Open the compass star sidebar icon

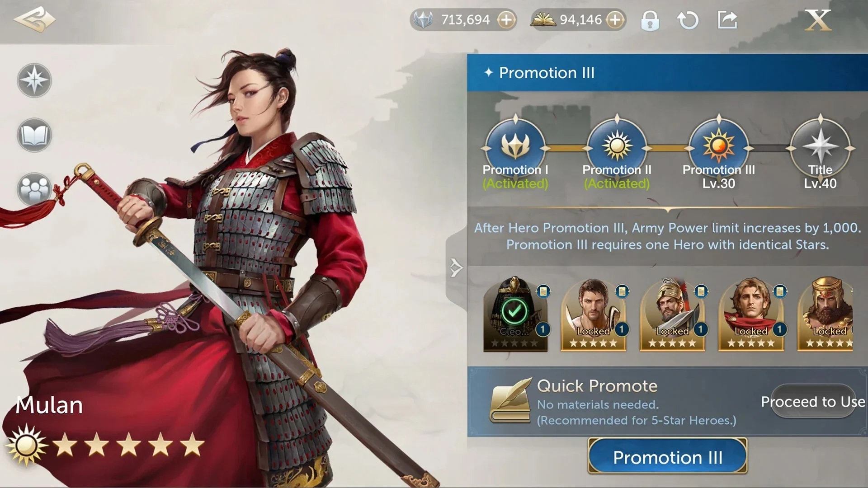coord(34,80)
